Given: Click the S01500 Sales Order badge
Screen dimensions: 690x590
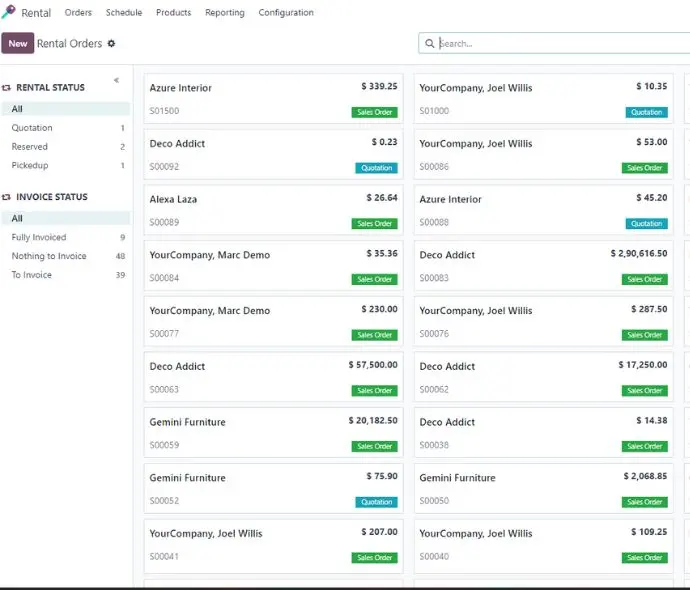Looking at the screenshot, I should 374,112.
